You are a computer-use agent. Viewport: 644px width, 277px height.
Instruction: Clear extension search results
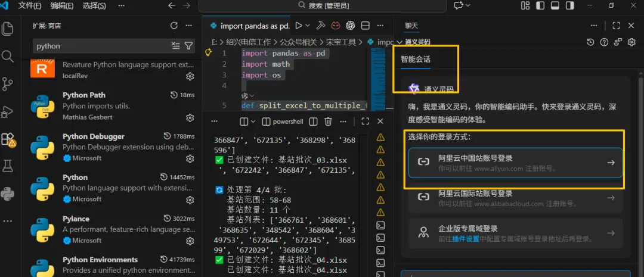176,45
